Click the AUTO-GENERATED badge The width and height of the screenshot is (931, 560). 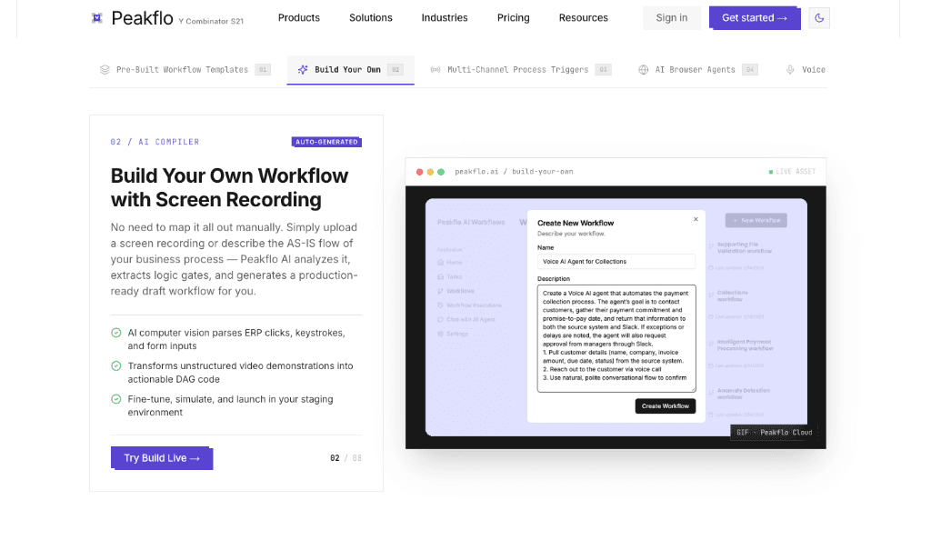click(x=326, y=142)
